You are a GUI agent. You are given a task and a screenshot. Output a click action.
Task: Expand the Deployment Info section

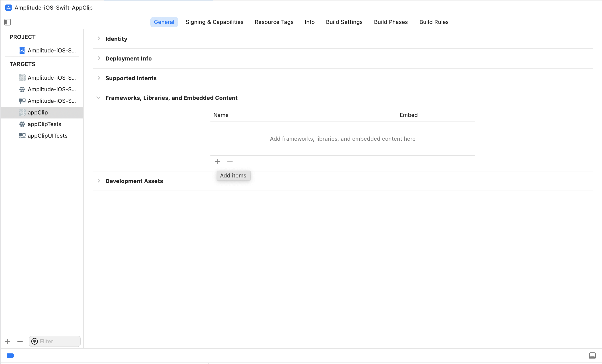coord(99,58)
